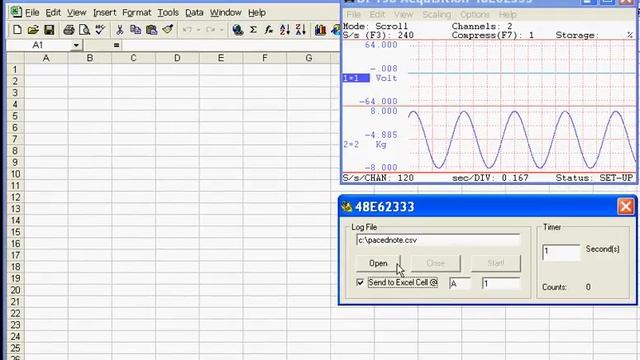The height and width of the screenshot is (360, 640).
Task: Click the Excel document icon beside File menu
Action: coord(16,12)
